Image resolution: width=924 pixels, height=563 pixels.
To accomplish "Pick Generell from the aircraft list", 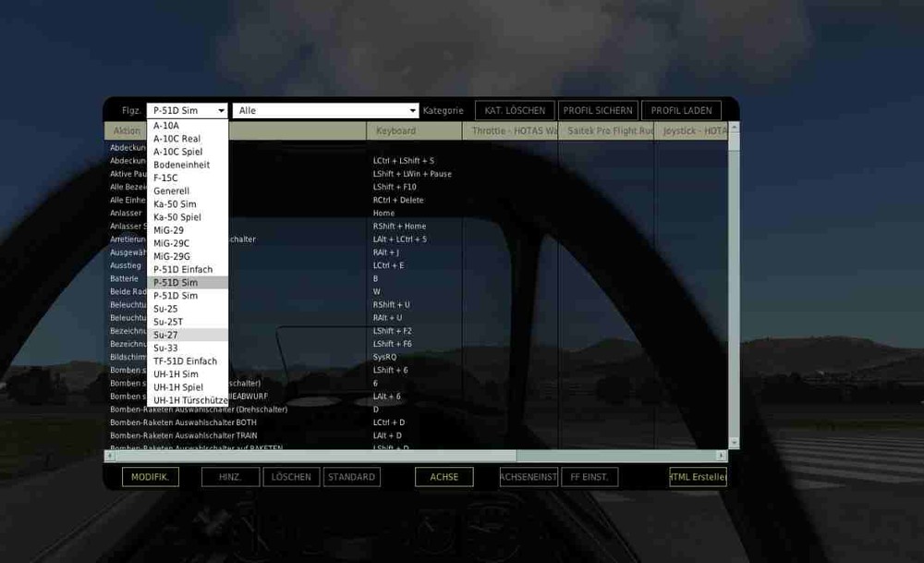I will pyautogui.click(x=188, y=191).
